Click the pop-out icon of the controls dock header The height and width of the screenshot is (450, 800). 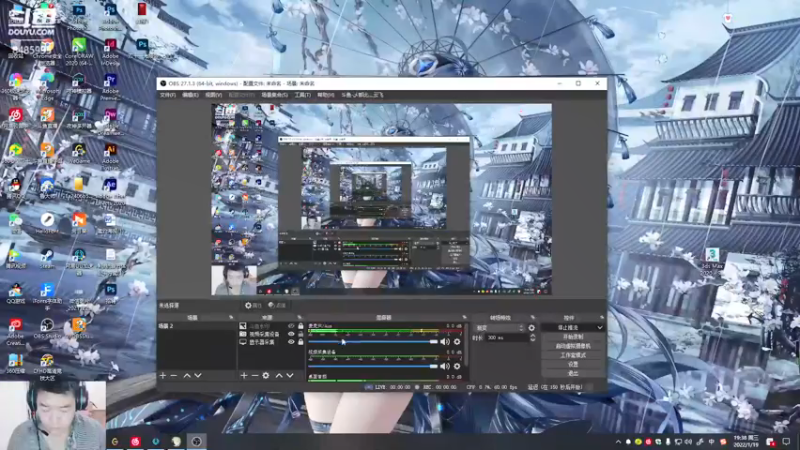[602, 317]
